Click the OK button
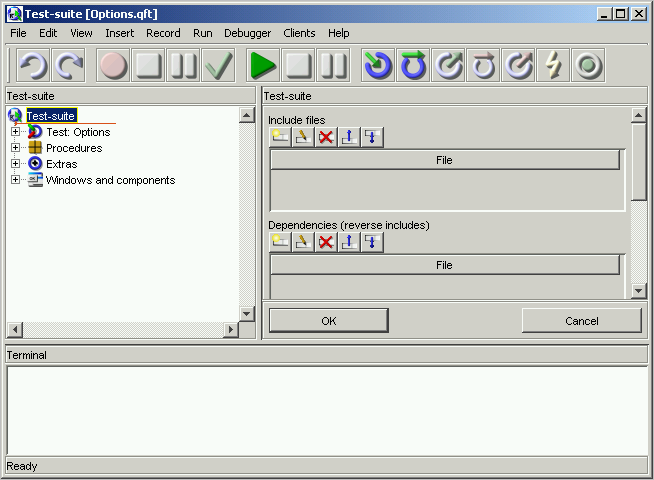 coord(328,321)
